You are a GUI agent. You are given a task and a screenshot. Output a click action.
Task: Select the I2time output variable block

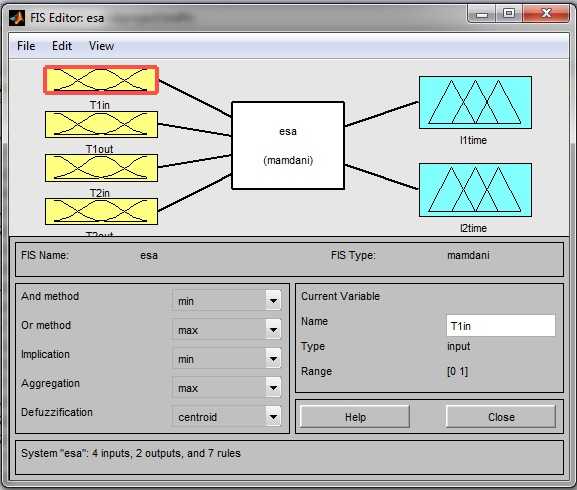tap(475, 190)
